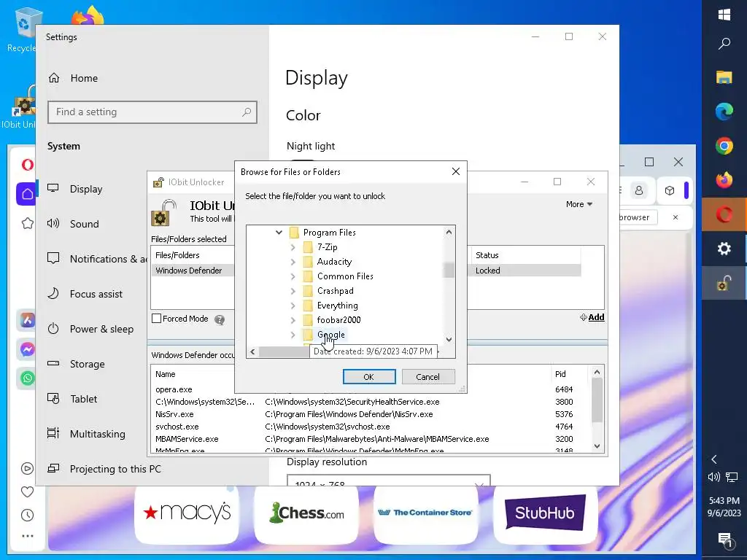
Task: Cancel the Browse for Files dialog
Action: click(427, 377)
